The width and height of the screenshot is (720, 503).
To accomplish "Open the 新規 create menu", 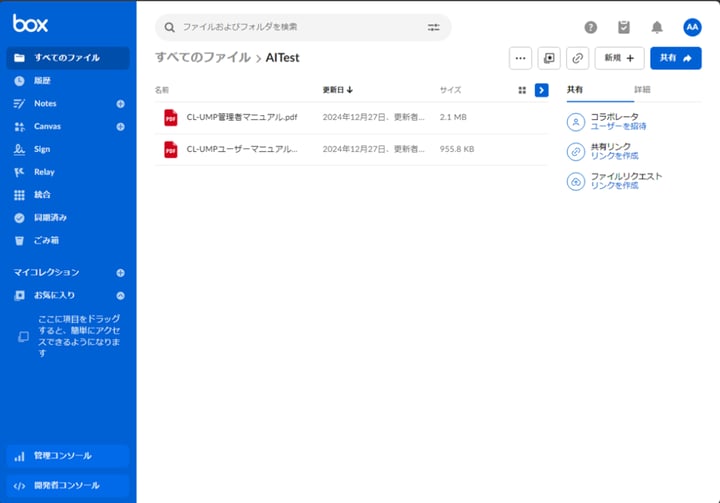I will click(619, 58).
